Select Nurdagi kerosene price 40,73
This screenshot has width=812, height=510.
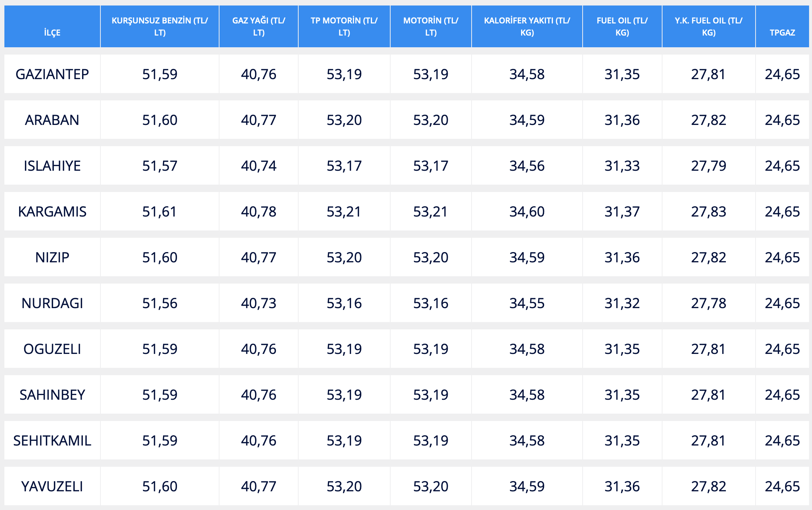click(x=259, y=303)
